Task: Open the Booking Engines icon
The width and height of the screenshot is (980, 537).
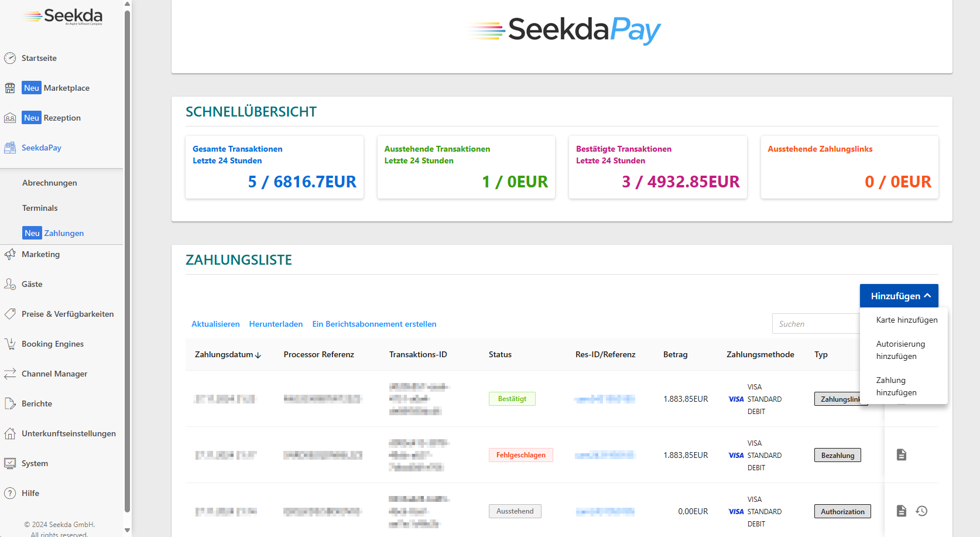Action: point(10,344)
